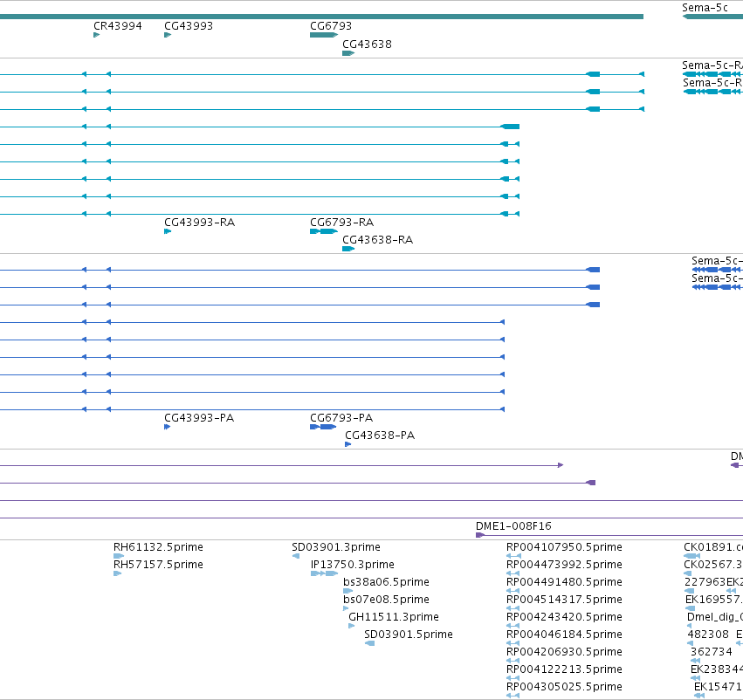Select the RP004473992.5prime label
Image resolution: width=743 pixels, height=700 pixels.
point(564,565)
